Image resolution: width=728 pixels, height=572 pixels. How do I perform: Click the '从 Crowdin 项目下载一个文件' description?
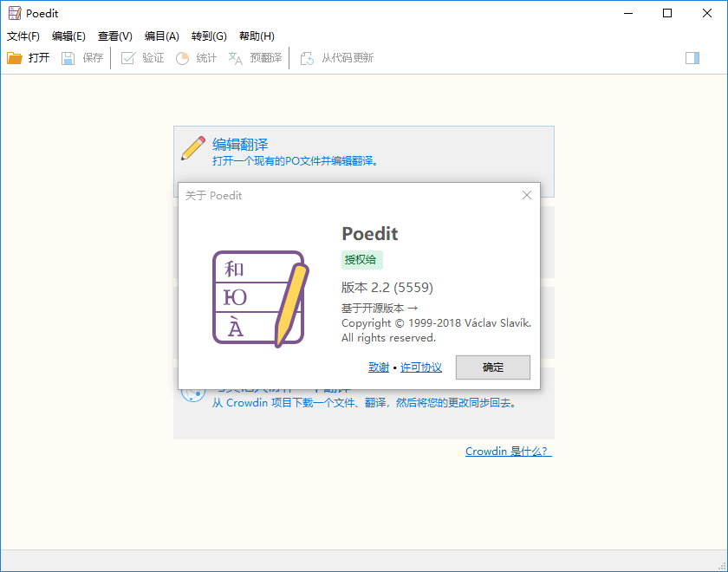pyautogui.click(x=365, y=403)
